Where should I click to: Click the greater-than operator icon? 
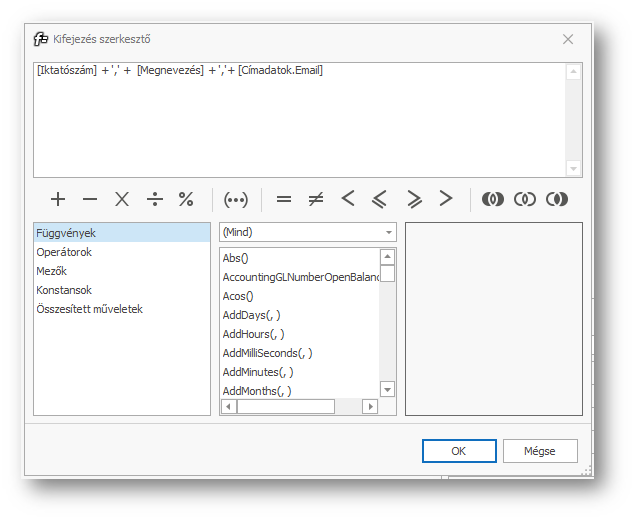pos(446,199)
